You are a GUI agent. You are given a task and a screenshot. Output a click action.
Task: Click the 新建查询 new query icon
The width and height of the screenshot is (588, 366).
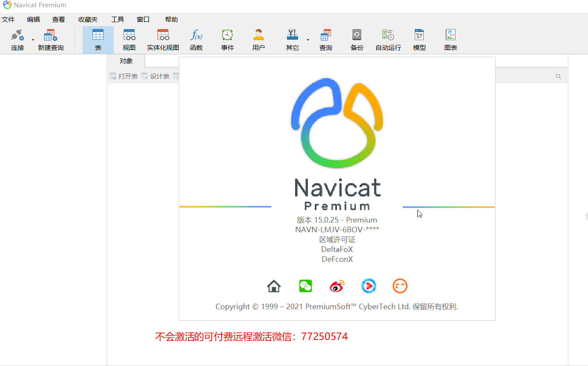point(50,35)
